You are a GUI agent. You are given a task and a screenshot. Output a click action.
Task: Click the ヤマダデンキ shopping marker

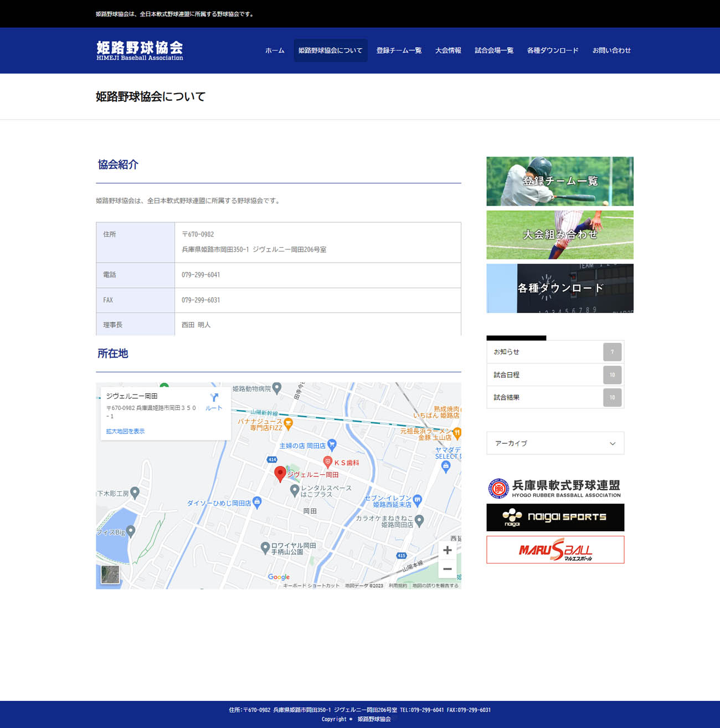446,466
